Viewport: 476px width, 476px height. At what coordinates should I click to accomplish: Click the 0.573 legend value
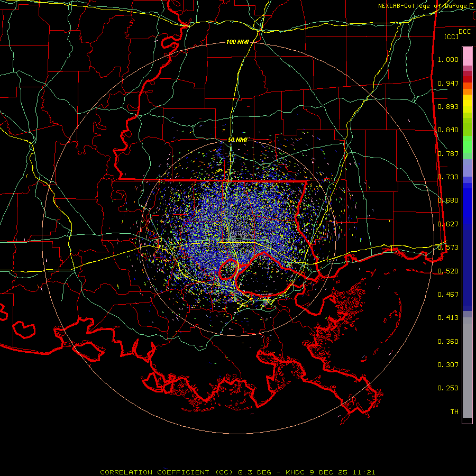pos(448,248)
